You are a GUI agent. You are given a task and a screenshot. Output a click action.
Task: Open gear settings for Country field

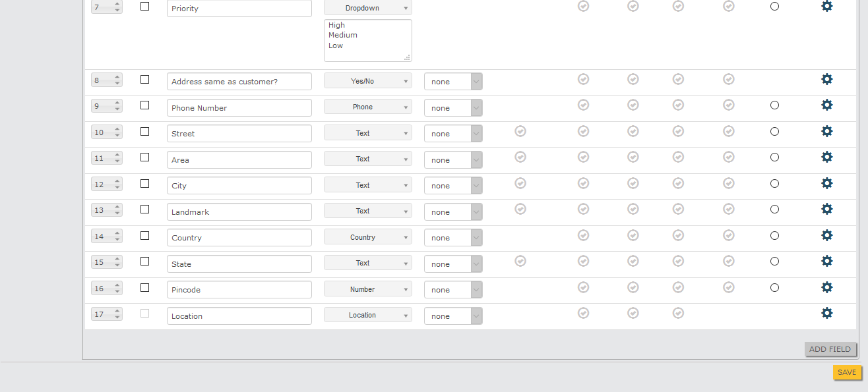click(x=826, y=235)
